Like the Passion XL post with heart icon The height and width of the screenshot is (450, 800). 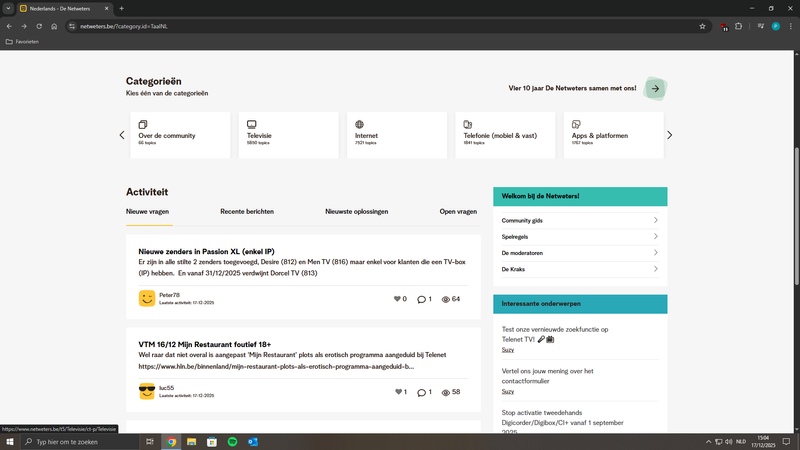tap(397, 299)
